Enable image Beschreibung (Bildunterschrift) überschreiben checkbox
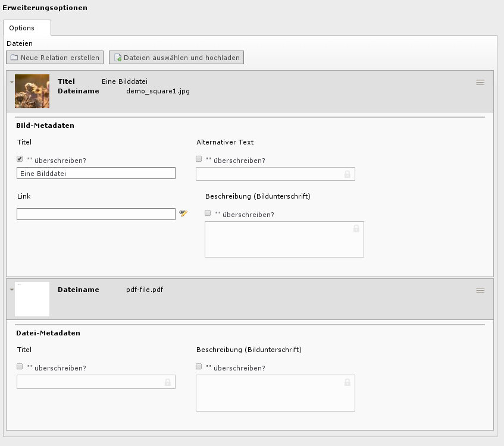 (x=208, y=213)
